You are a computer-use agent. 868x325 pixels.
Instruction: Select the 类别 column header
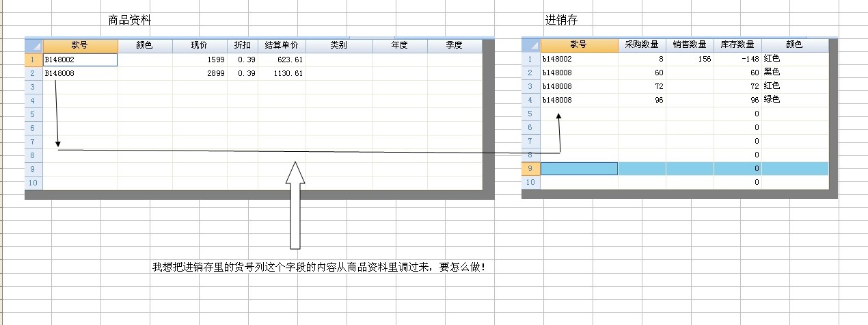[339, 46]
